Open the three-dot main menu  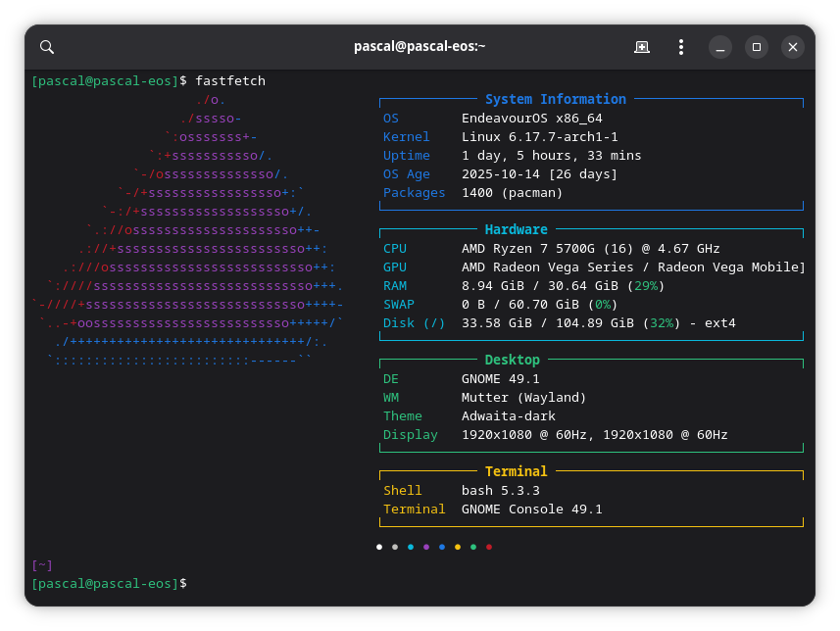681,47
